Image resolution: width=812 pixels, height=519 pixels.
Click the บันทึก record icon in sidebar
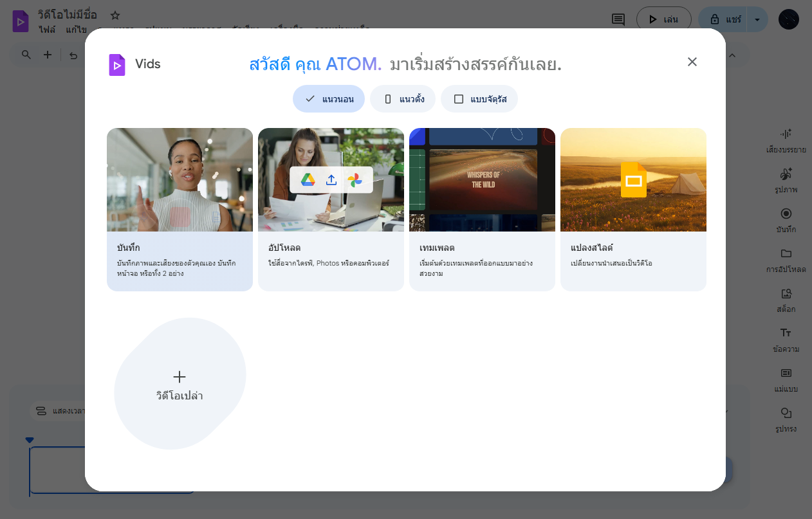[x=786, y=214]
